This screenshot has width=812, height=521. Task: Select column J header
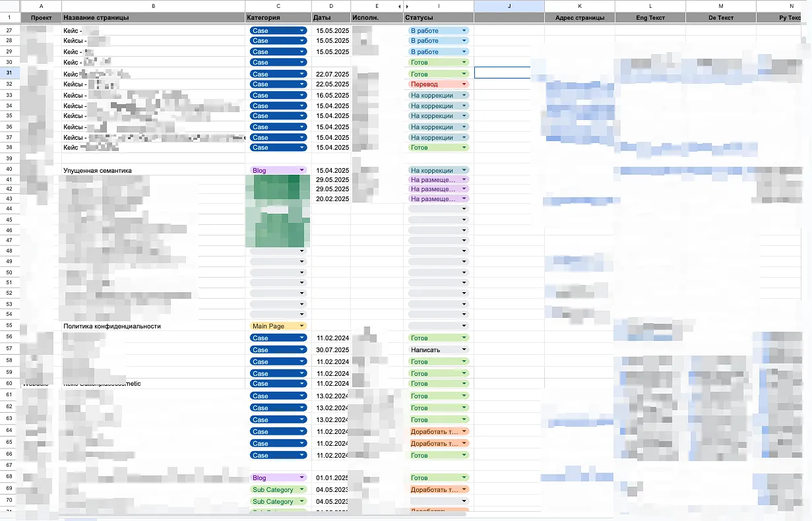click(x=509, y=6)
